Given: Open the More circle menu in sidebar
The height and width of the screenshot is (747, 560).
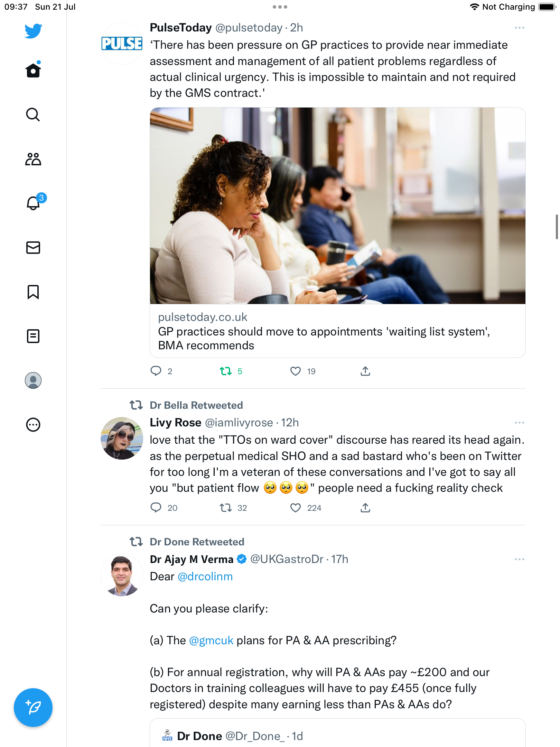Looking at the screenshot, I should click(x=33, y=425).
